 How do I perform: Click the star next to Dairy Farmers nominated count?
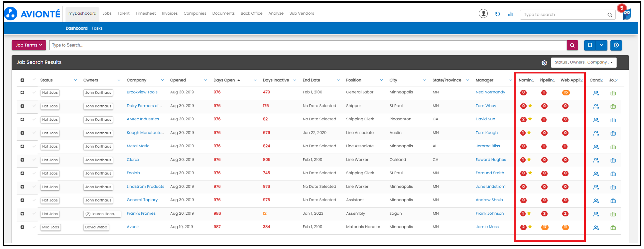click(x=530, y=106)
